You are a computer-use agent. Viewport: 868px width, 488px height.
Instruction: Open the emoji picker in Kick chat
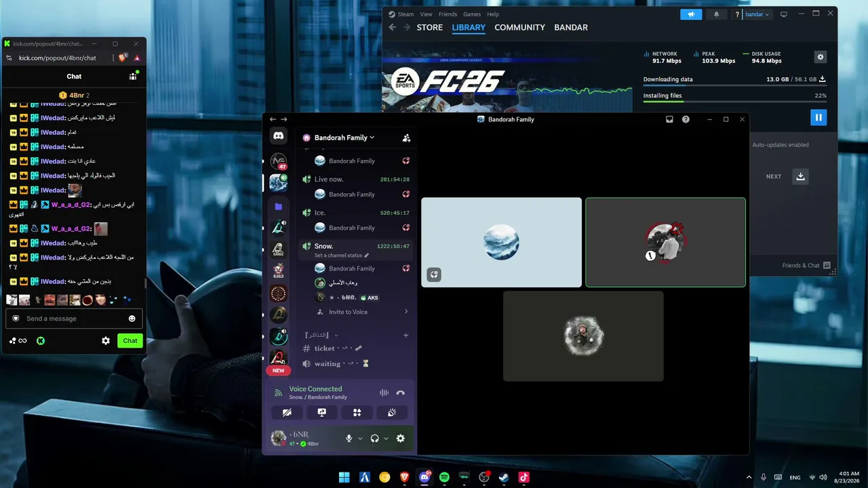132,319
